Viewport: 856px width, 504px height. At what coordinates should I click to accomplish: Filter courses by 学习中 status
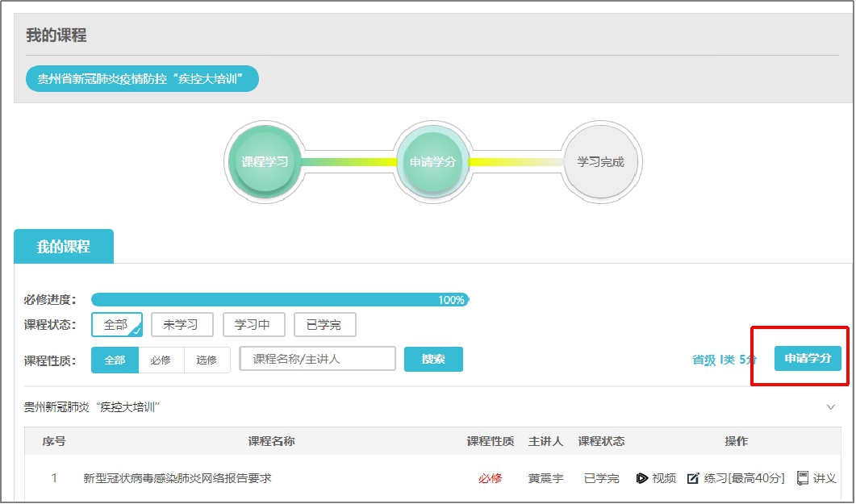click(253, 325)
